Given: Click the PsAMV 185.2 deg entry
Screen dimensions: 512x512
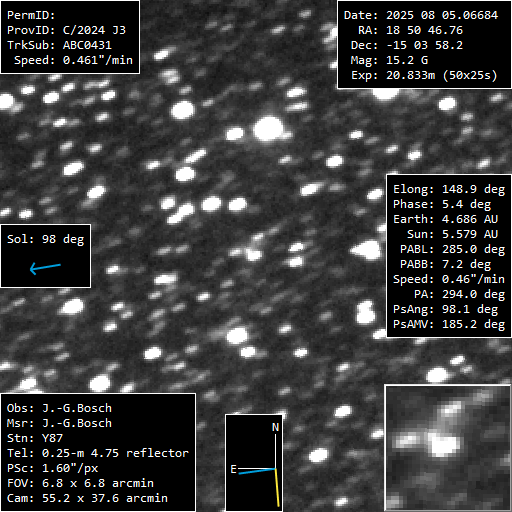Looking at the screenshot, I should (x=449, y=324).
